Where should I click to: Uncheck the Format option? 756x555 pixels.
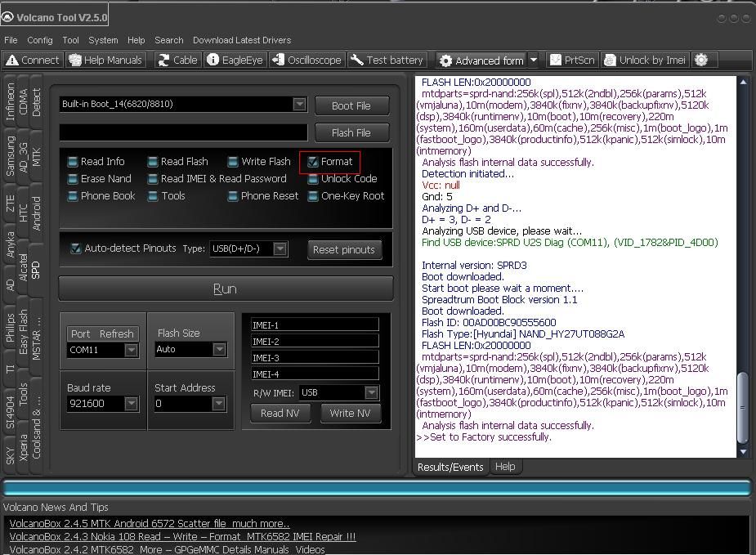pos(313,162)
